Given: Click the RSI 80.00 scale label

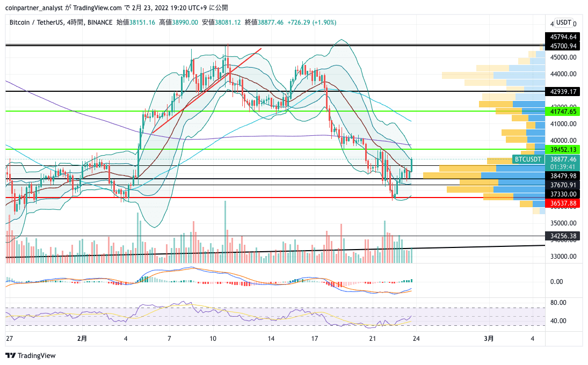Looking at the screenshot, I should click(558, 303).
